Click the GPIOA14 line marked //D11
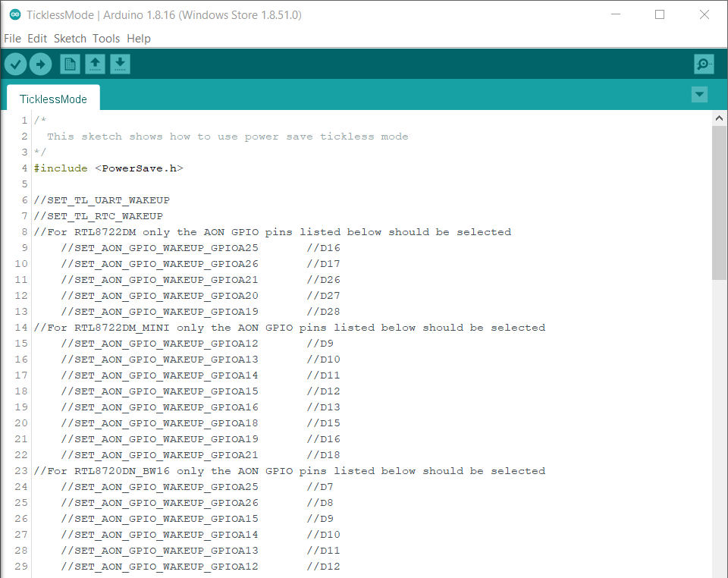 point(200,375)
